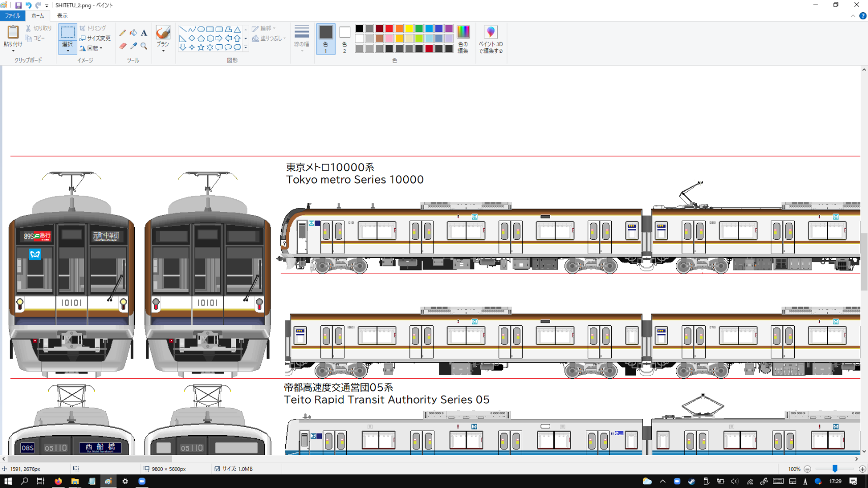This screenshot has width=868, height=488.
Task: Expand the Paste dropdown arrow
Action: [x=13, y=51]
